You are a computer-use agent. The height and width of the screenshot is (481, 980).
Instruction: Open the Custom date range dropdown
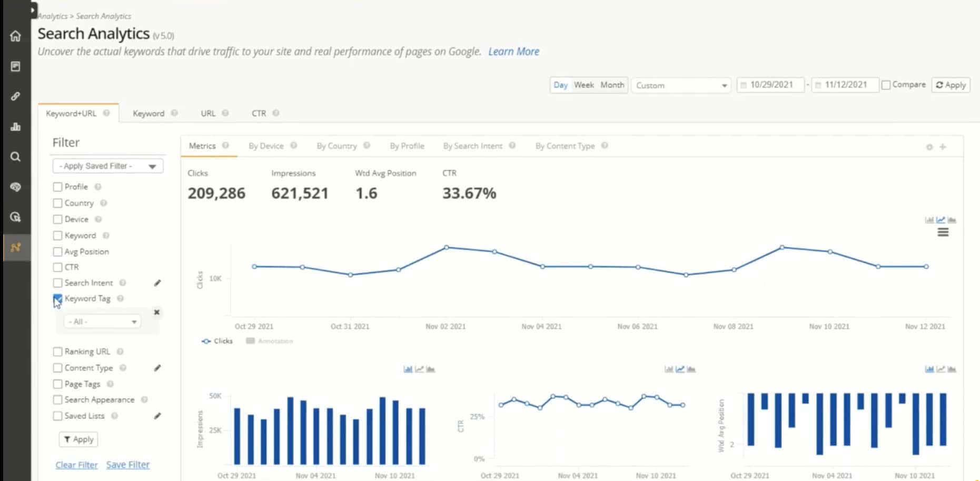[681, 85]
